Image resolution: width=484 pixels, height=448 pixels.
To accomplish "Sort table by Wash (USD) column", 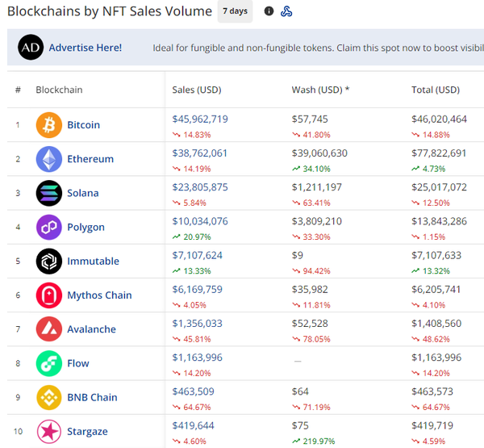I will tap(320, 90).
